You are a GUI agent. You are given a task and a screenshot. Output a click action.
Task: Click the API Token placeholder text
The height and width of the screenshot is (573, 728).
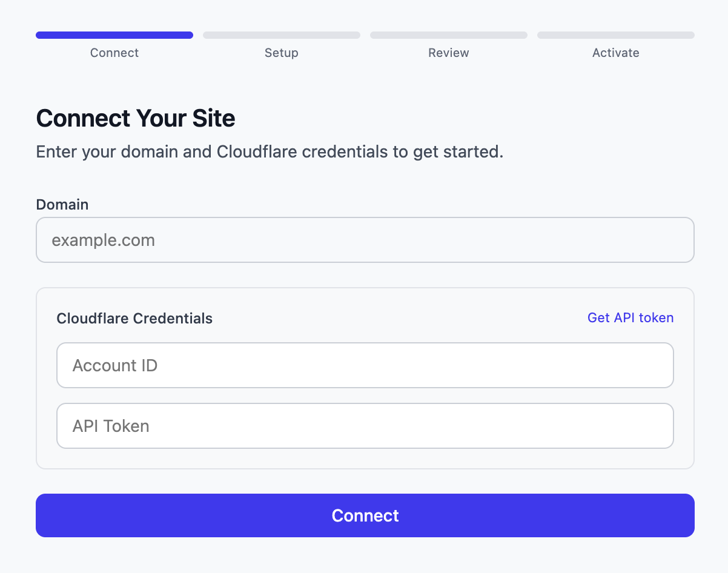[110, 426]
